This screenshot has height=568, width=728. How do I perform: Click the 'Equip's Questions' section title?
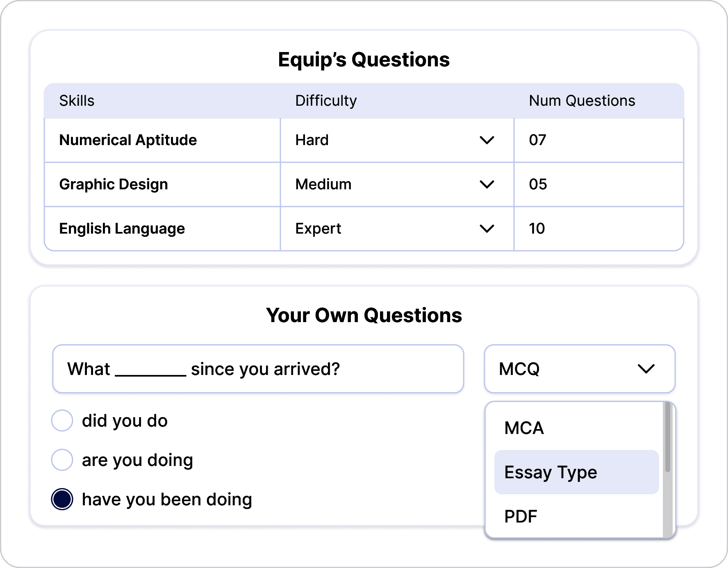tap(364, 59)
